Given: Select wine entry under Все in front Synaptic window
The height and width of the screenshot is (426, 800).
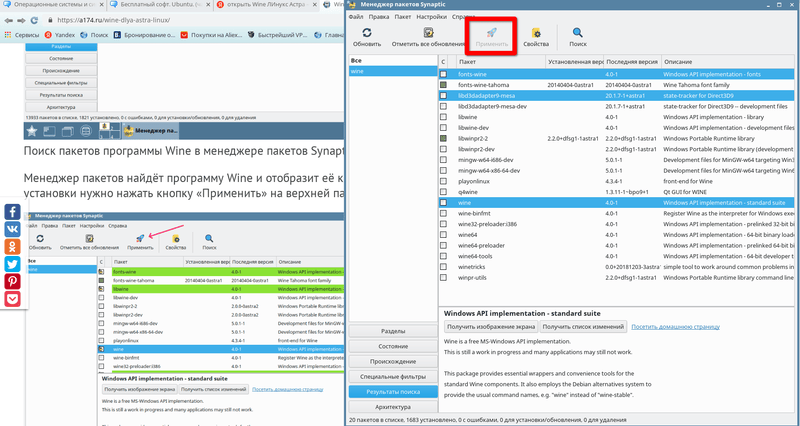Looking at the screenshot, I should click(393, 71).
